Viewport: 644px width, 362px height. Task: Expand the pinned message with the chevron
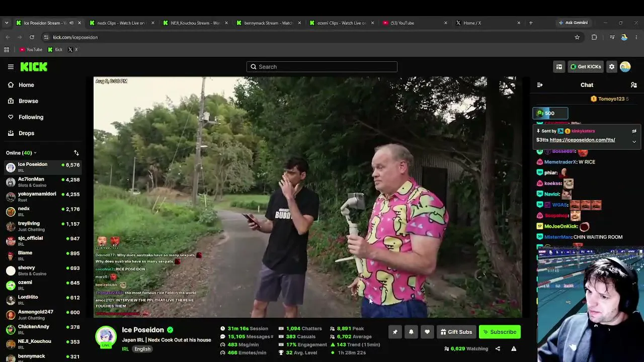(x=634, y=142)
